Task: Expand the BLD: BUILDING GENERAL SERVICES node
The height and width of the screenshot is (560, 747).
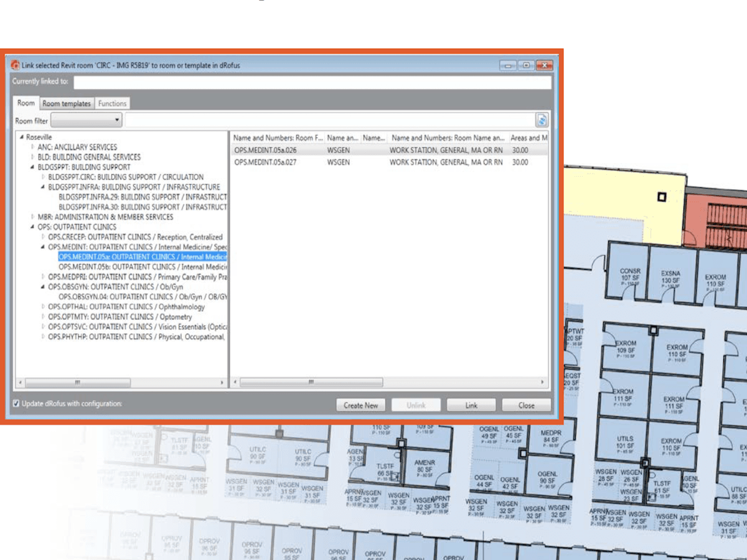Action: (33, 157)
